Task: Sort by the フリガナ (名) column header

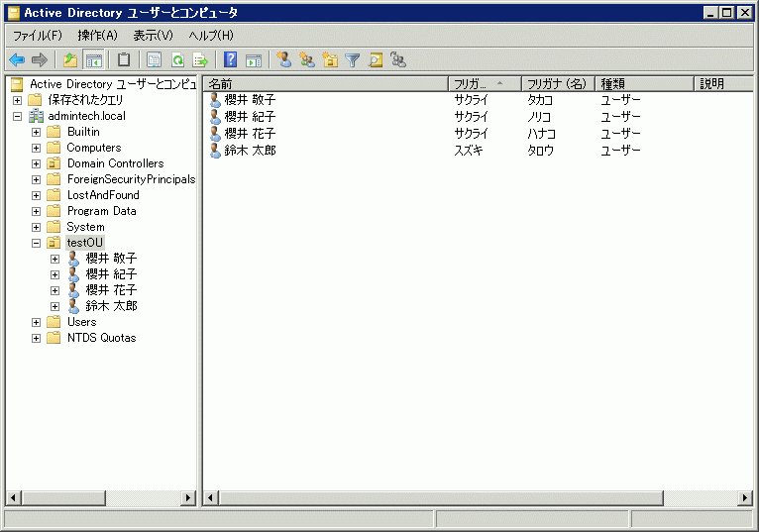Action: tap(558, 84)
